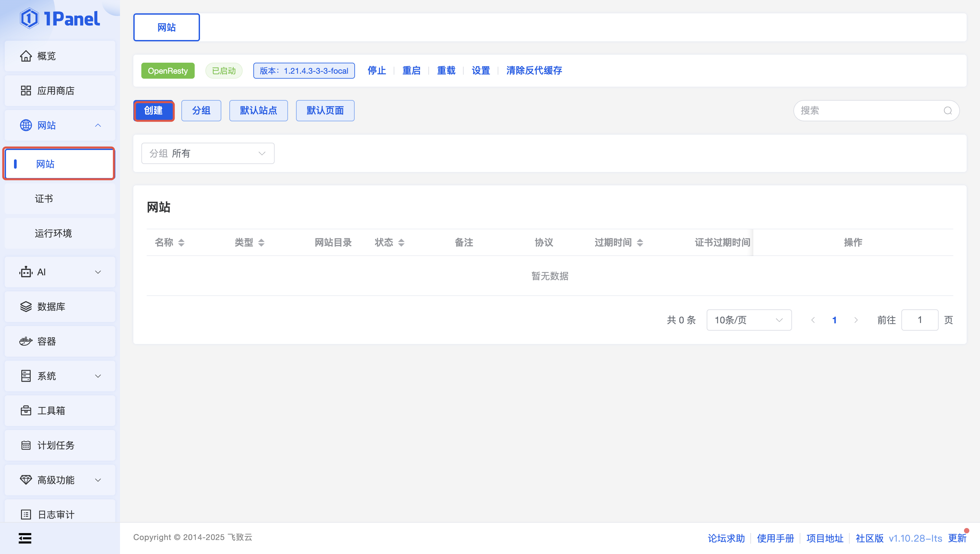
Task: Click the 容器 docker whale icon
Action: coord(26,341)
